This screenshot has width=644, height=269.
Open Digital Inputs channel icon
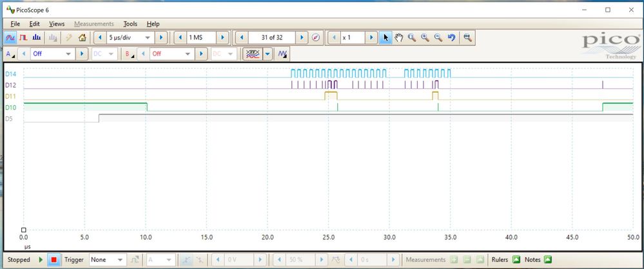(251, 54)
